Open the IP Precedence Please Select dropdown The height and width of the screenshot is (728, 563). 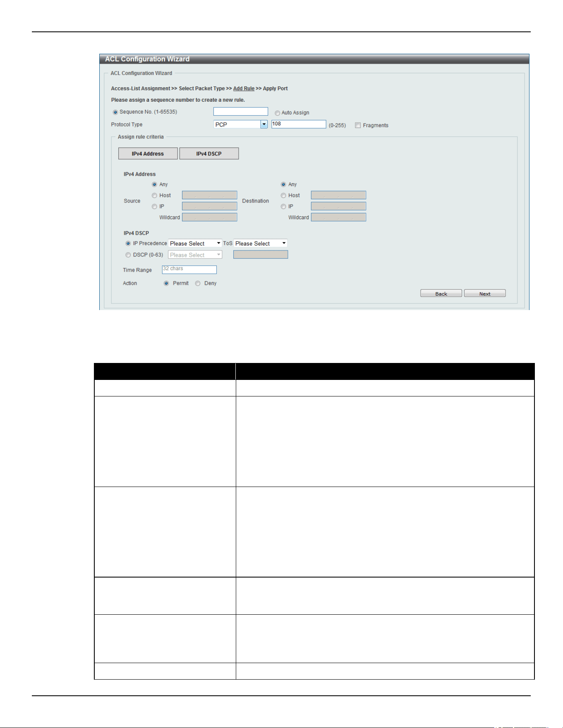pyautogui.click(x=195, y=243)
